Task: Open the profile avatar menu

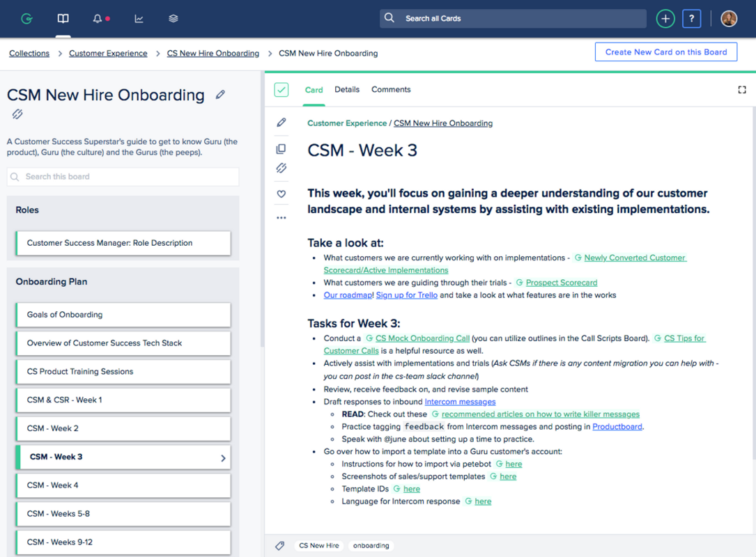Action: pyautogui.click(x=729, y=18)
